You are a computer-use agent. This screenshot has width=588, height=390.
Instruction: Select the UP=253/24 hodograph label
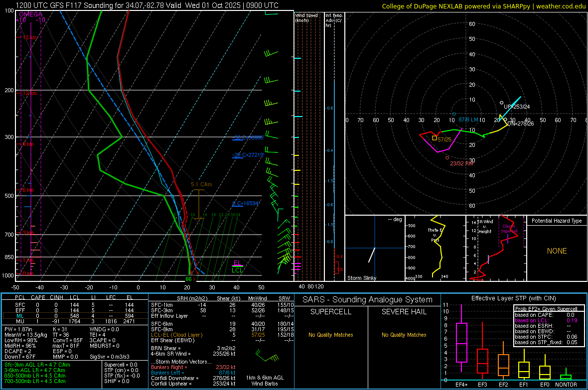pos(517,107)
